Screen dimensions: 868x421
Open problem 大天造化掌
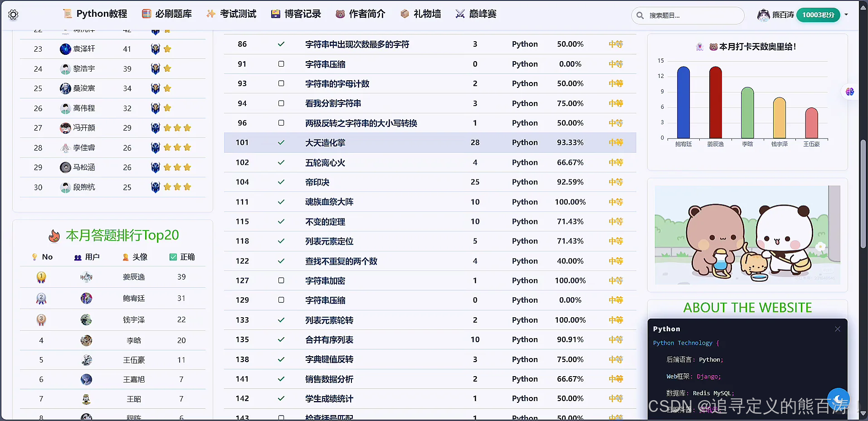point(325,143)
